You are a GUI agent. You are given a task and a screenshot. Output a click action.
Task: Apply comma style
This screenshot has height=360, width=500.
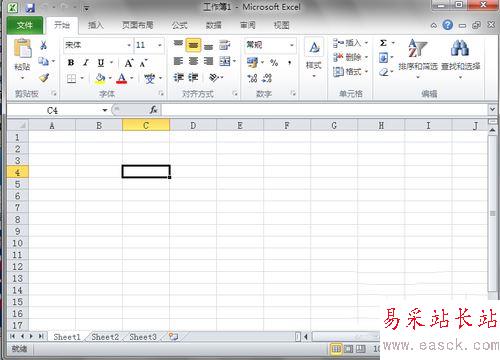[x=289, y=62]
